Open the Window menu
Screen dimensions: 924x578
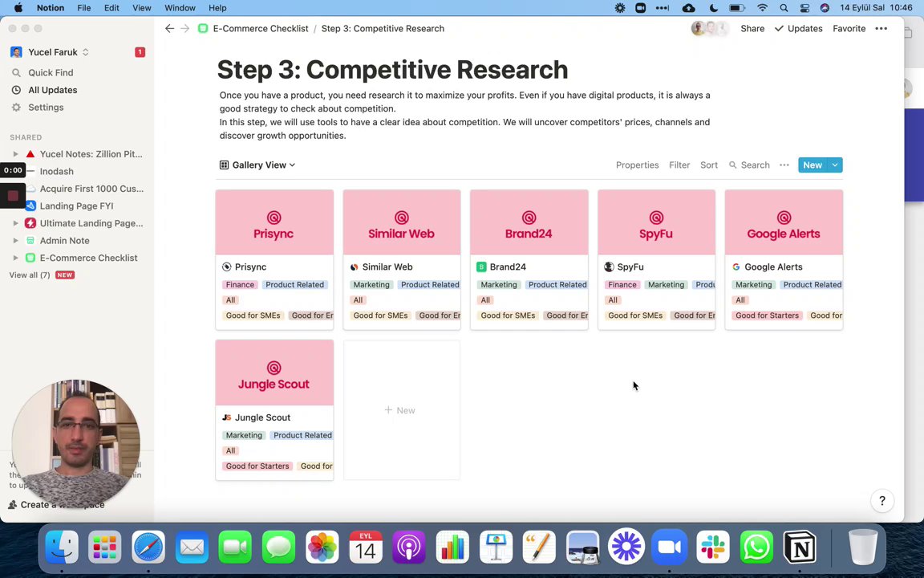coord(180,8)
